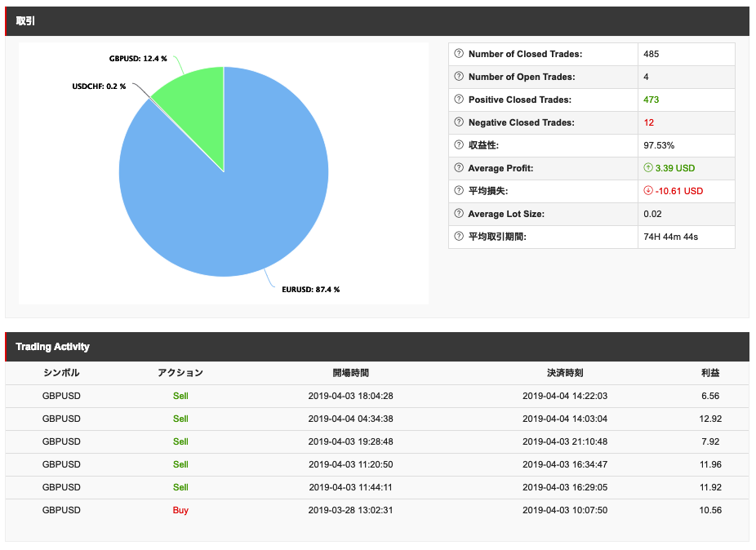Click help icon beside Average Lot Size

(x=459, y=214)
